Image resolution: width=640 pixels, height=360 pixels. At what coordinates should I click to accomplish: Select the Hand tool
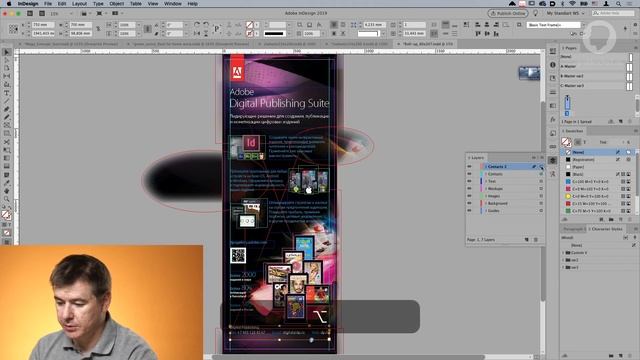(7, 191)
